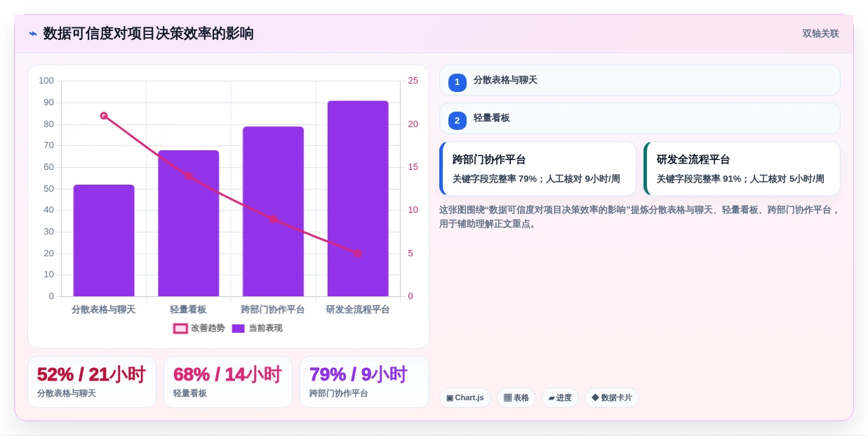Open the 分散表格与聊天 step row
This screenshot has width=868, height=436.
point(639,80)
